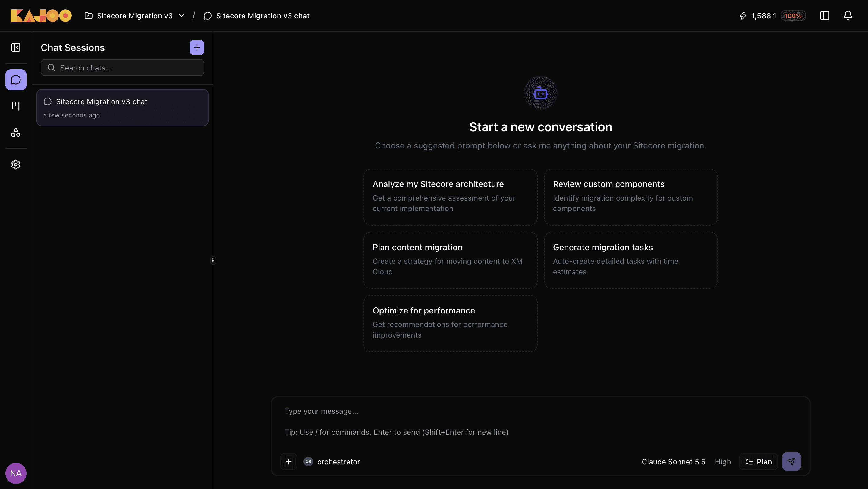Click the Start a new conversation heading
Screen dimensions: 868x489
pos(540,127)
